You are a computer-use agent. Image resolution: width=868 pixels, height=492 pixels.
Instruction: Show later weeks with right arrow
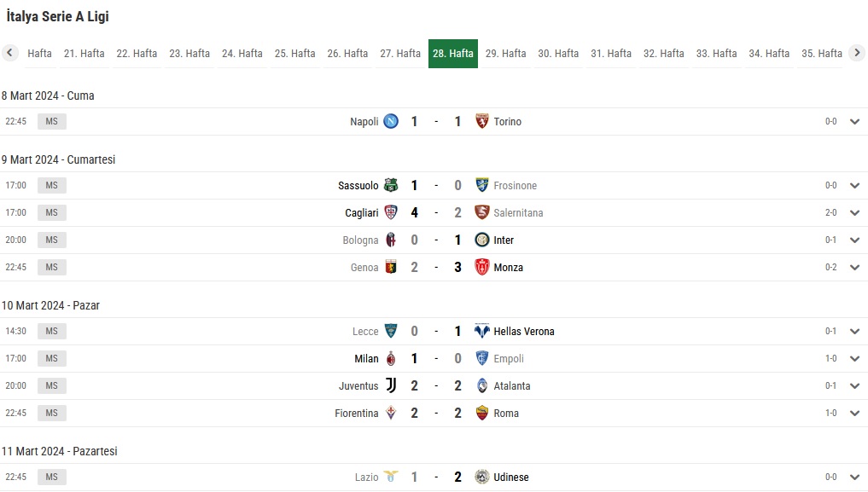857,53
